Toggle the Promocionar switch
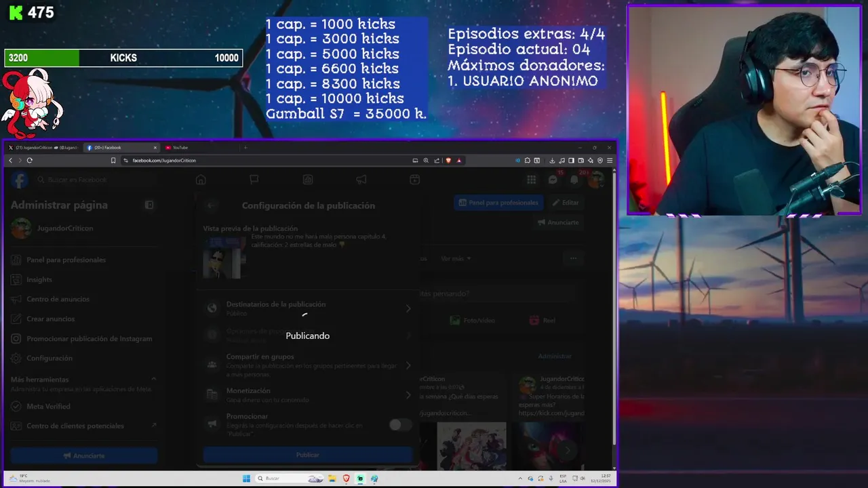The height and width of the screenshot is (488, 868). (400, 425)
